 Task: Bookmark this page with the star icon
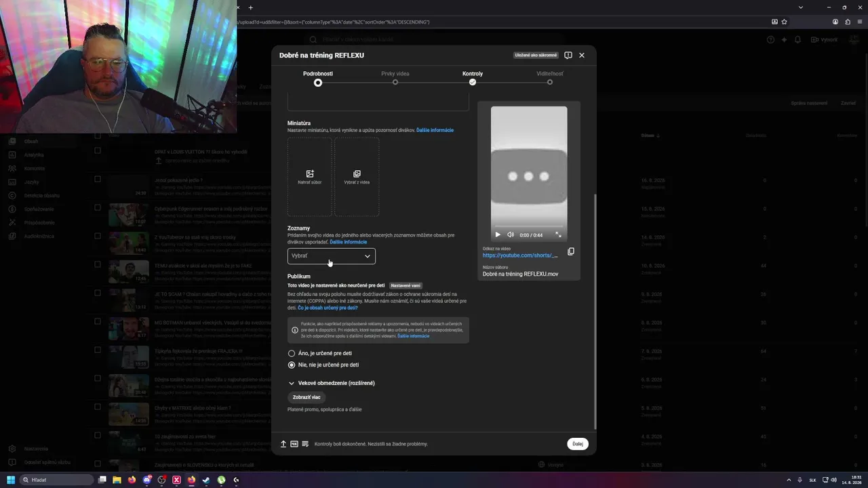pos(784,22)
